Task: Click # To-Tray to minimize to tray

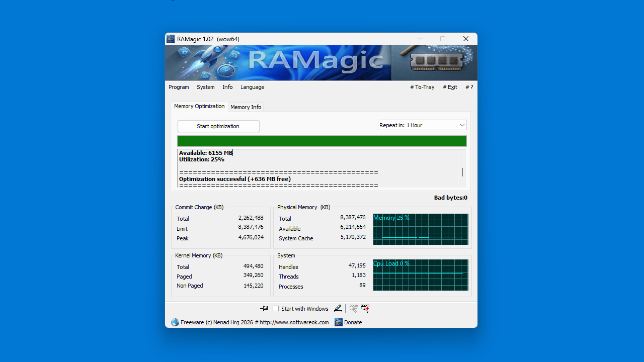Action: click(x=422, y=87)
